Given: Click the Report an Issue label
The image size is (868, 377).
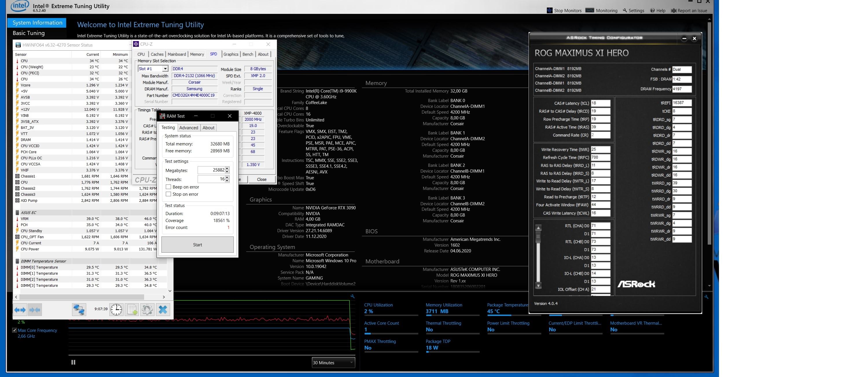Looking at the screenshot, I should 692,10.
